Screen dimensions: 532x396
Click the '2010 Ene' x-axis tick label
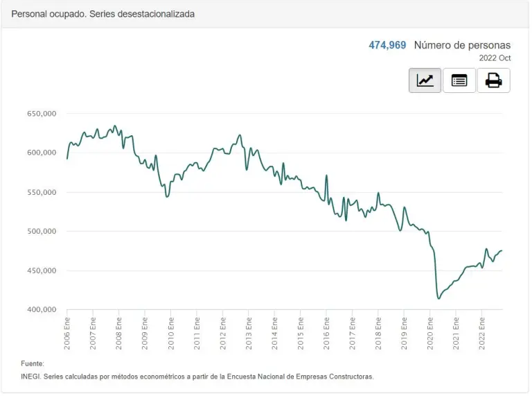coord(171,331)
